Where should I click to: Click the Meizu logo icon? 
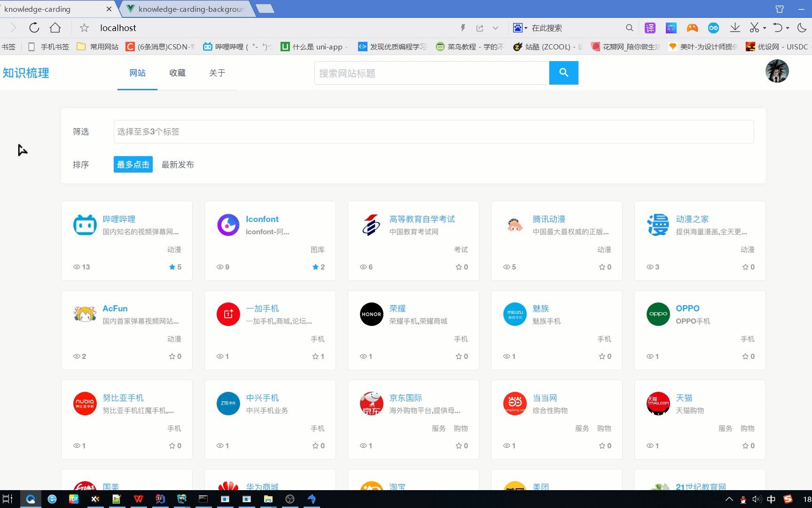tap(515, 314)
